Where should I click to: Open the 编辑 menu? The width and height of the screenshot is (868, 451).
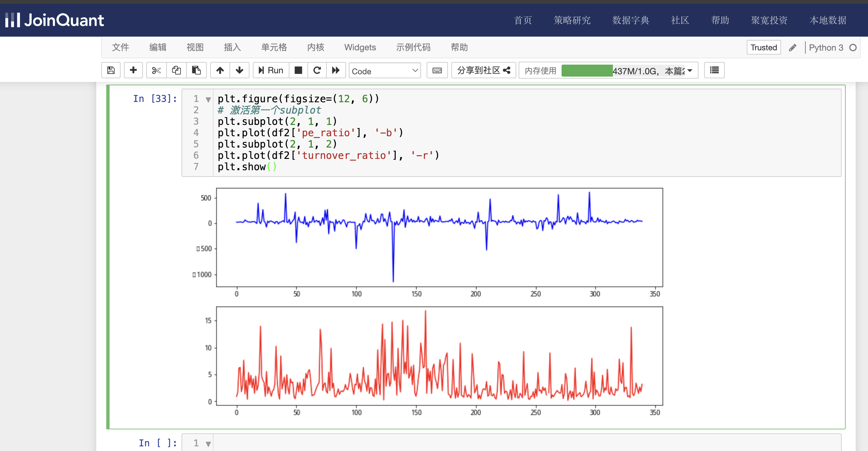158,47
